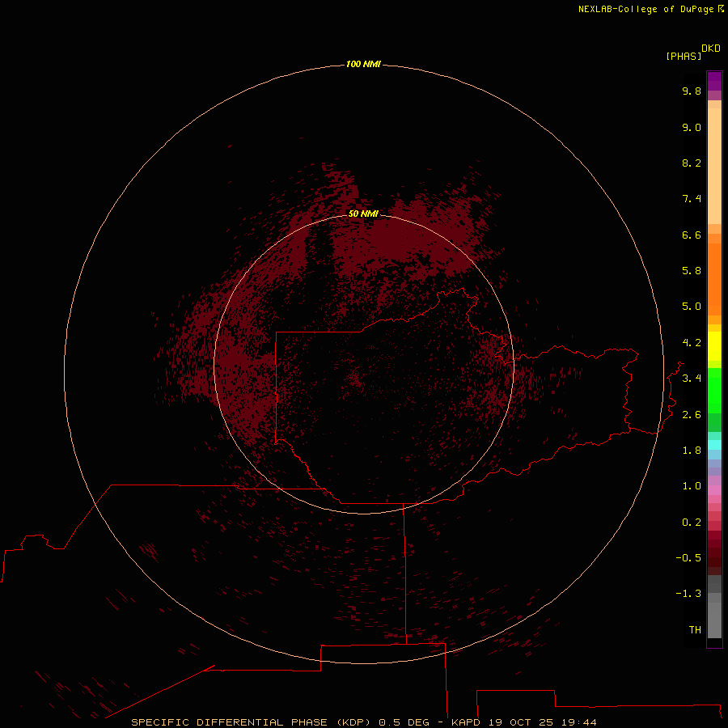
Task: Select the 1.8 legend value
Action: (x=692, y=451)
